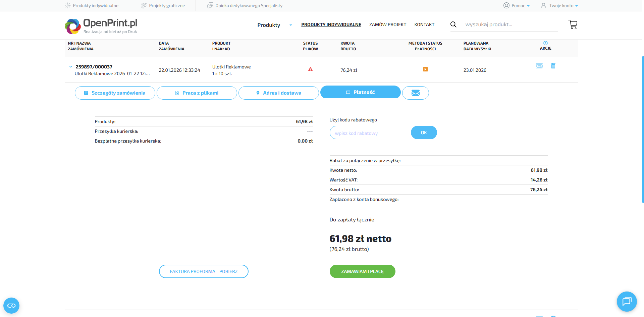This screenshot has height=317, width=644.
Task: Click the info icon above Akcje
Action: pyautogui.click(x=545, y=43)
